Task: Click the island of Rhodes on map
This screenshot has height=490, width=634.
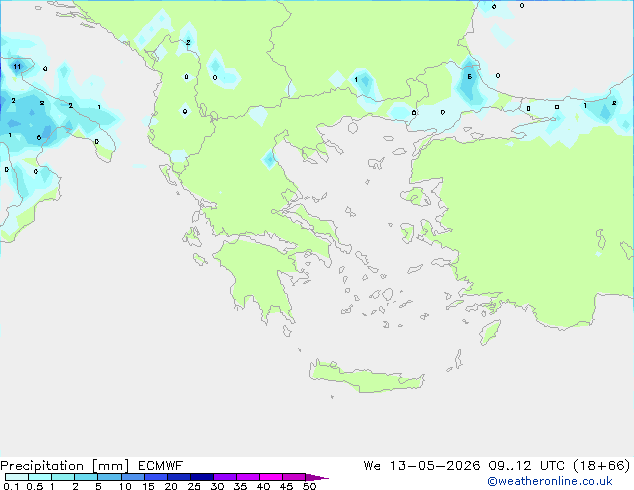Action: [x=490, y=332]
